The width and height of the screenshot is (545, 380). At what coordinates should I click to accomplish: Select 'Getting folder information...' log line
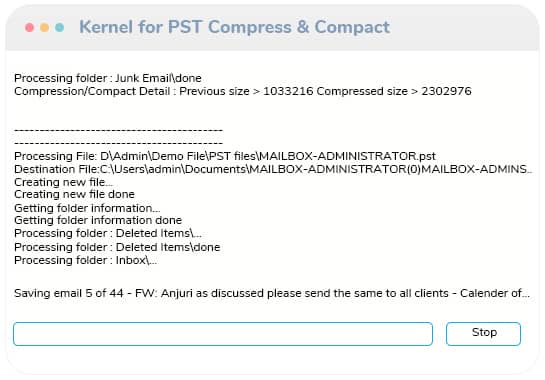[87, 208]
